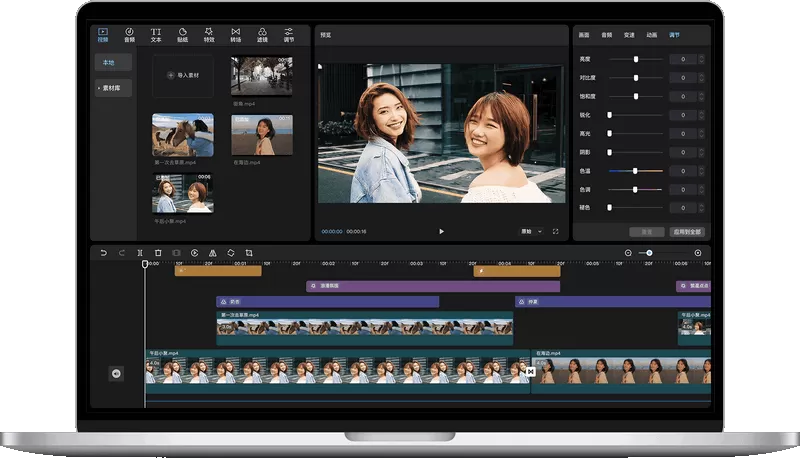
Task: Click the undo arrow in timeline toolbar
Action: pyautogui.click(x=104, y=253)
